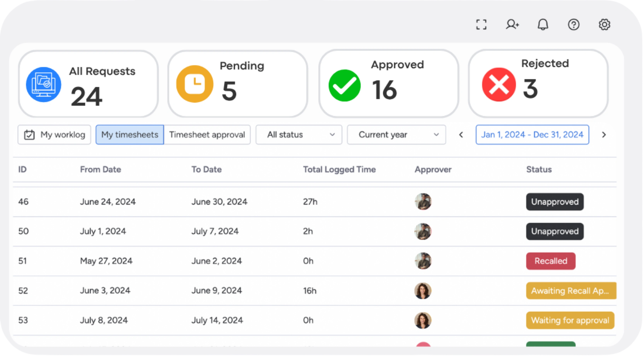Click the blue All Requests icon

[44, 84]
